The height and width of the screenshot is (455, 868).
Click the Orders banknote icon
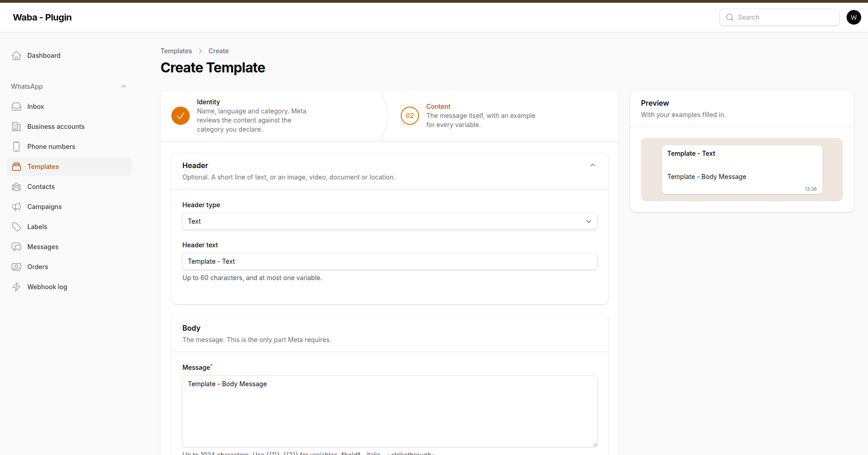pos(16,267)
